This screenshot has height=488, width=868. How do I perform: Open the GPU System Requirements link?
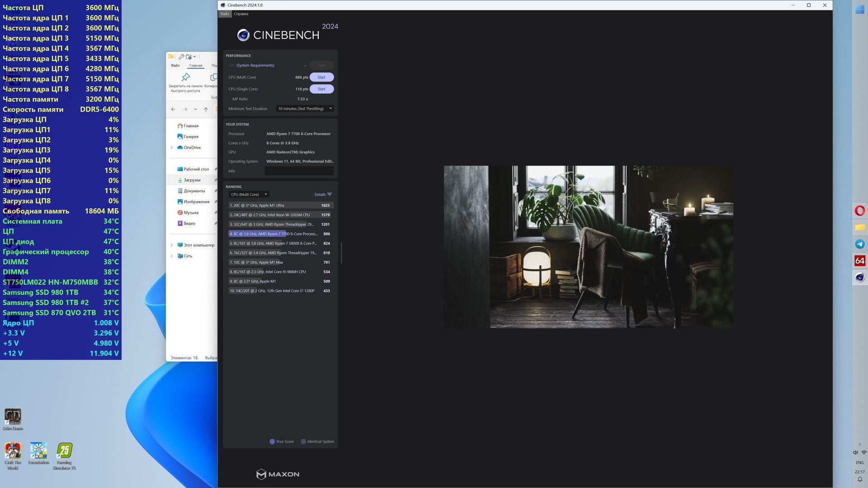(255, 66)
